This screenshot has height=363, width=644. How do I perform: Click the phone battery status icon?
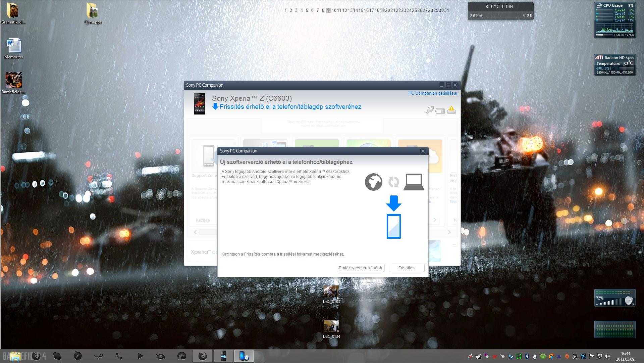pos(440,111)
